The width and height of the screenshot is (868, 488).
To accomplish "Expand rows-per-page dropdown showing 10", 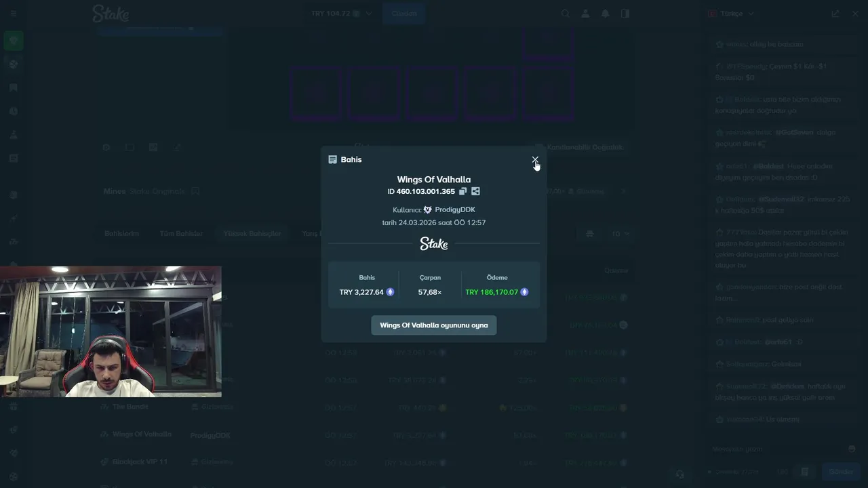I will [x=620, y=234].
